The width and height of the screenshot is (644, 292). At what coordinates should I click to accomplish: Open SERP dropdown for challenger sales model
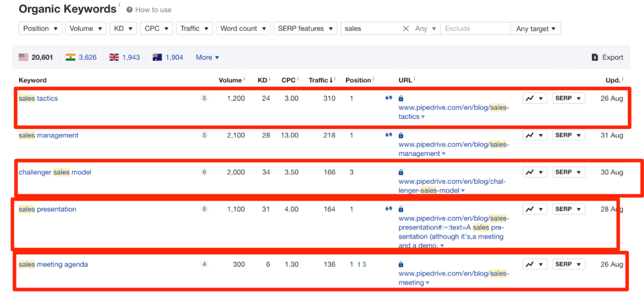[x=569, y=172]
